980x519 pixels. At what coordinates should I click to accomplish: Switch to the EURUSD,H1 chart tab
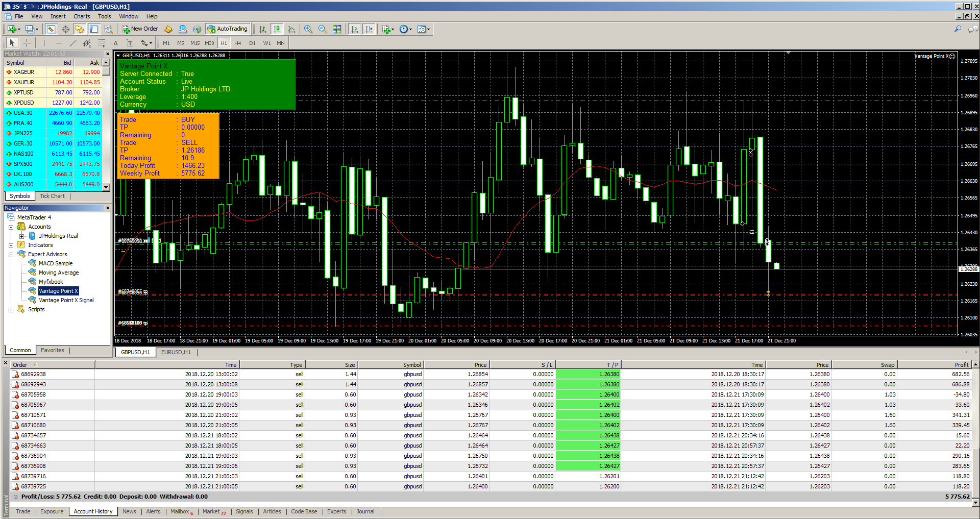(x=176, y=352)
